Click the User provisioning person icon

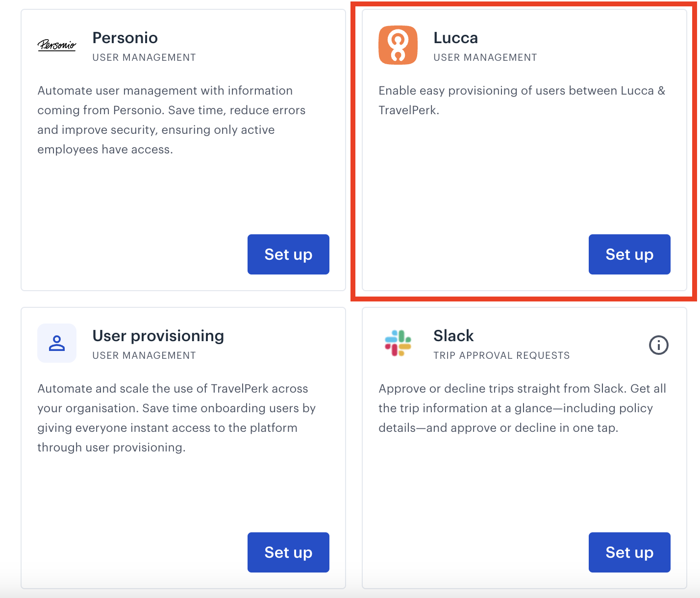(57, 343)
